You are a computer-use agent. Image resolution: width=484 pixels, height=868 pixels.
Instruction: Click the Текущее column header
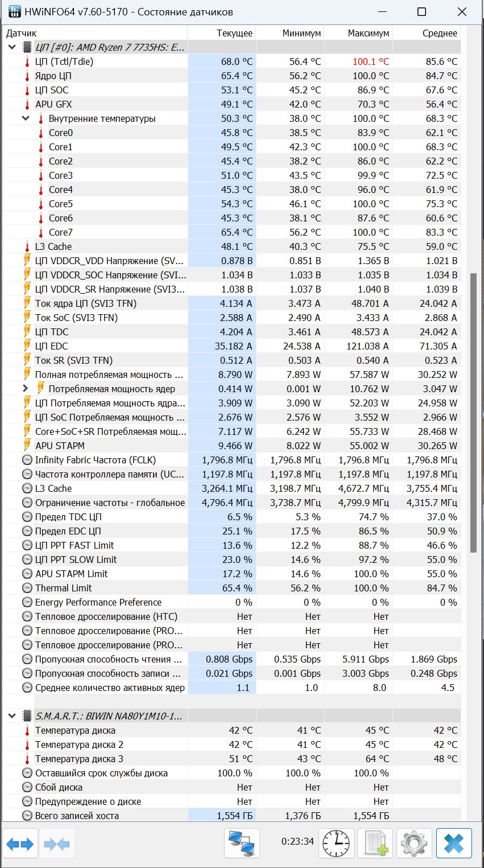coord(222,33)
